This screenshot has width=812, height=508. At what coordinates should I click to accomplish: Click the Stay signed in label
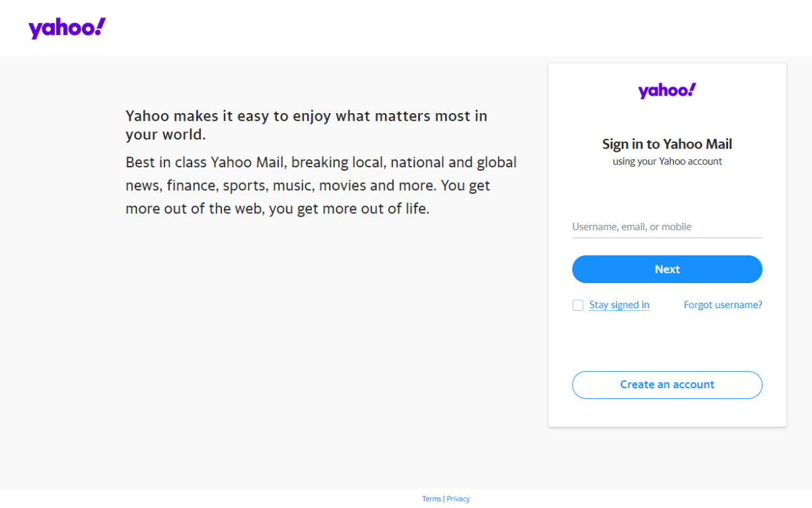[x=619, y=305]
